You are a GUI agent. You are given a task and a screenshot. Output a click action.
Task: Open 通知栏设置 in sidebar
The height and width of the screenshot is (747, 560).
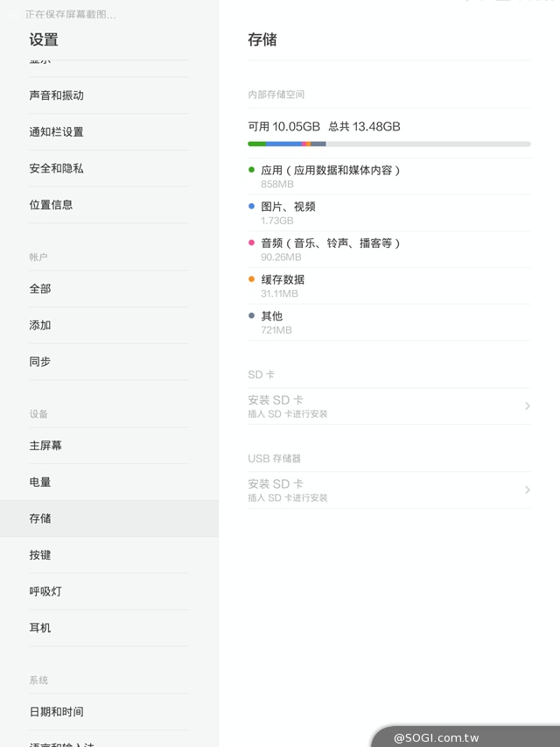[x=56, y=132]
